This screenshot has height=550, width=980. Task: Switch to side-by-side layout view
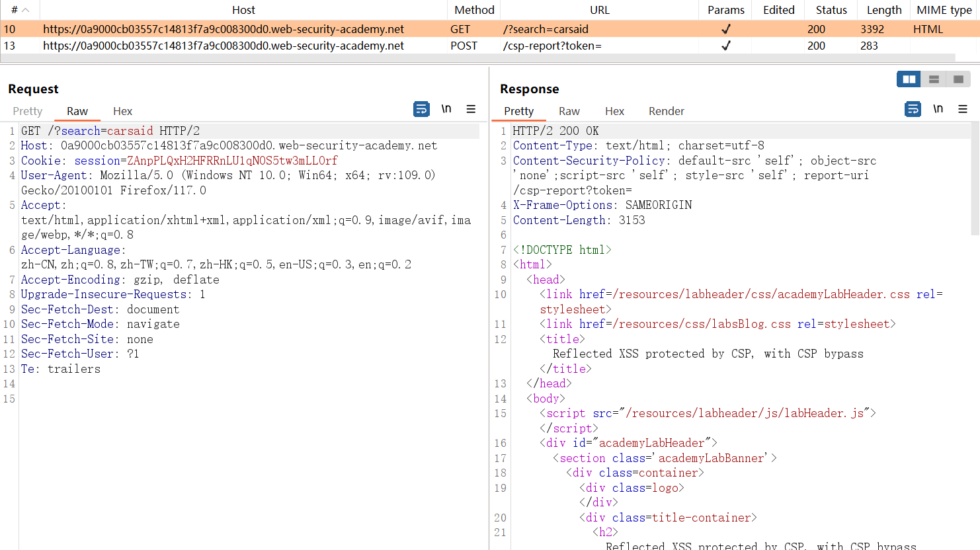[x=909, y=79]
